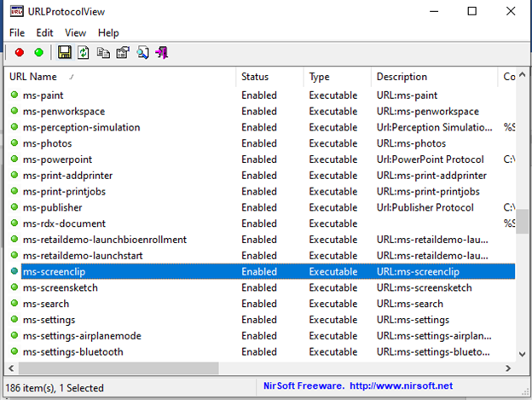Image resolution: width=532 pixels, height=400 pixels.
Task: Click the red Disable protocols toolbar icon
Action: click(20, 53)
